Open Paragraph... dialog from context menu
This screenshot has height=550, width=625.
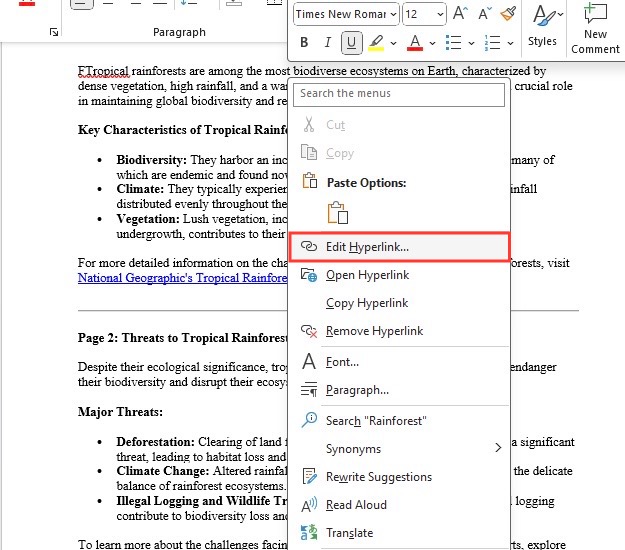pyautogui.click(x=399, y=389)
